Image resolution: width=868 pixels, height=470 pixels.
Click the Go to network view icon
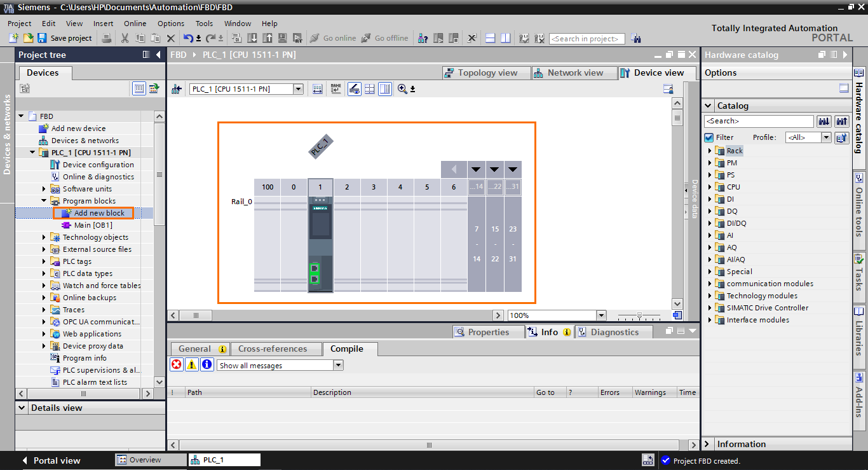point(177,89)
